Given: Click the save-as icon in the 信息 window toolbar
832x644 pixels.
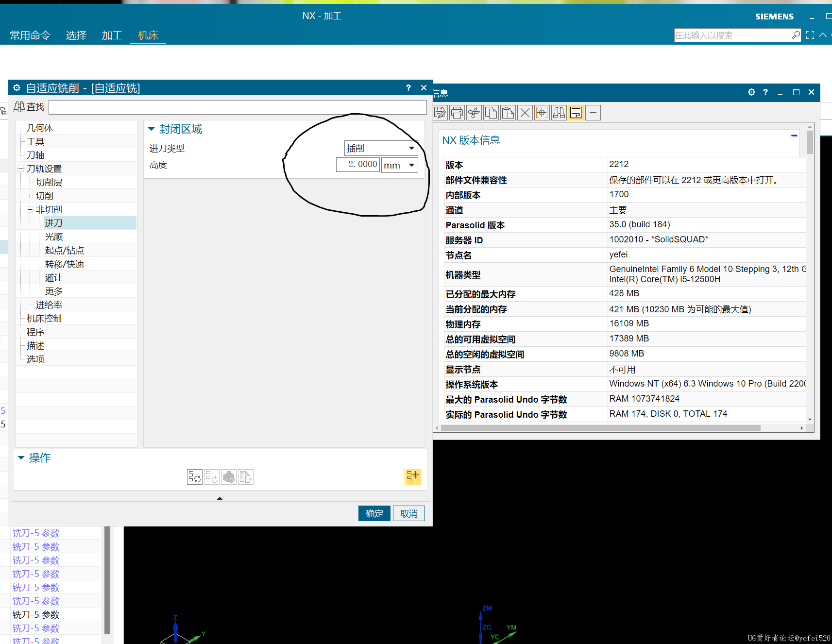Looking at the screenshot, I should (x=440, y=113).
